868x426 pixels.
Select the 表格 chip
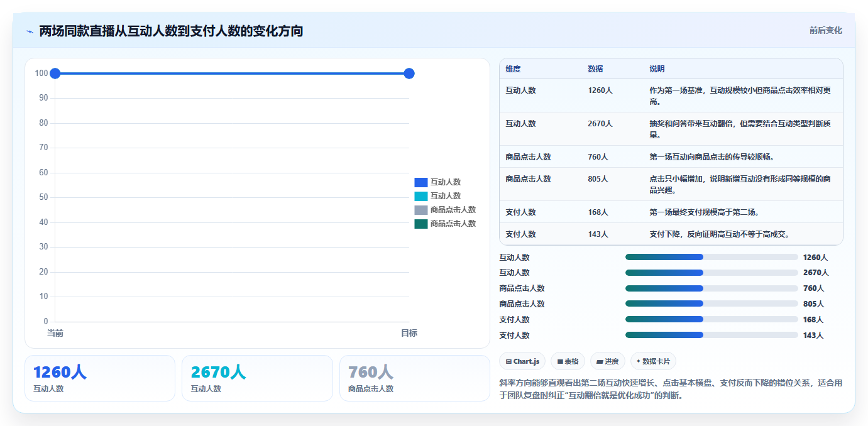[568, 361]
